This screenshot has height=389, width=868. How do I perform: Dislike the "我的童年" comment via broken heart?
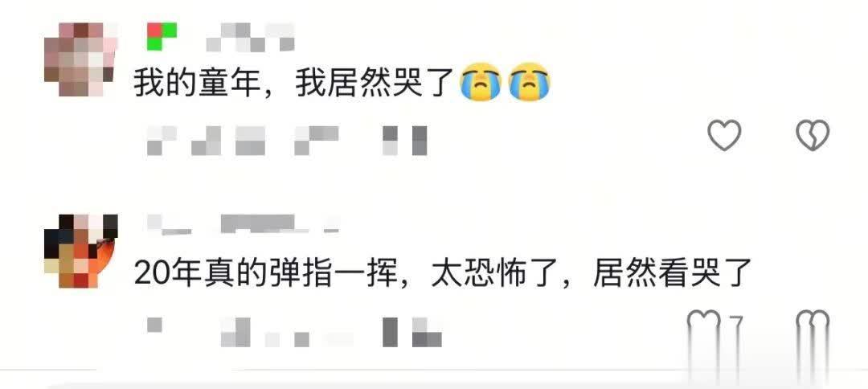pos(812,135)
